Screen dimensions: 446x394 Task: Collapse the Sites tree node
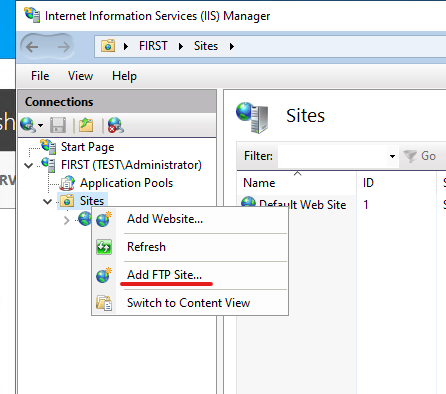click(48, 201)
